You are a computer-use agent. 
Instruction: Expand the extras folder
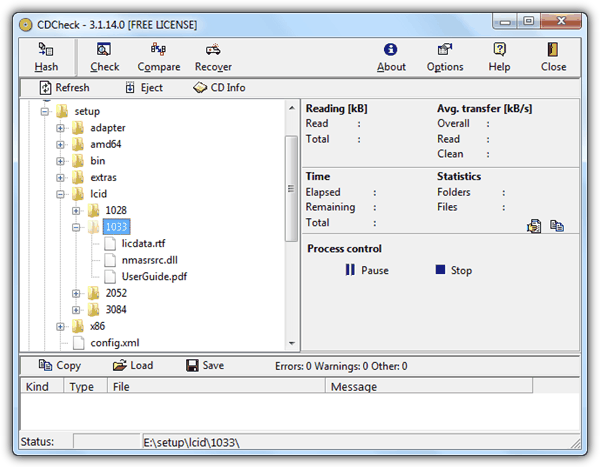(x=60, y=178)
